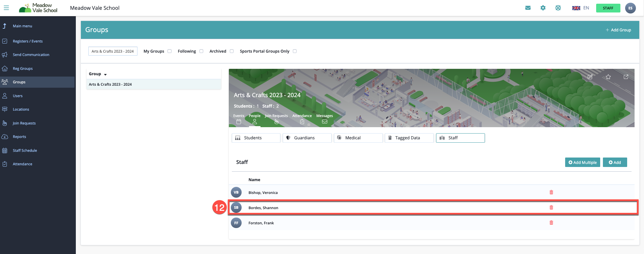Remove Forston, Frank using trash icon
644x254 pixels.
(x=551, y=223)
